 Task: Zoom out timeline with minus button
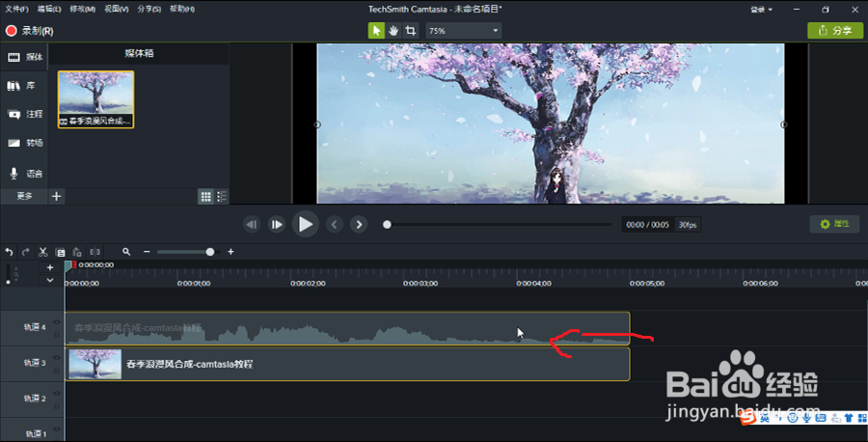point(147,252)
